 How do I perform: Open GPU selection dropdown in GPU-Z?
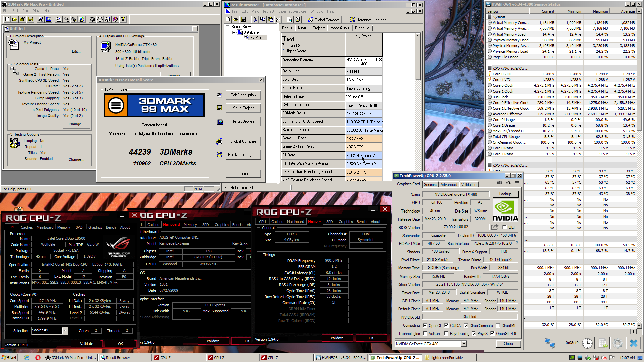tap(464, 344)
